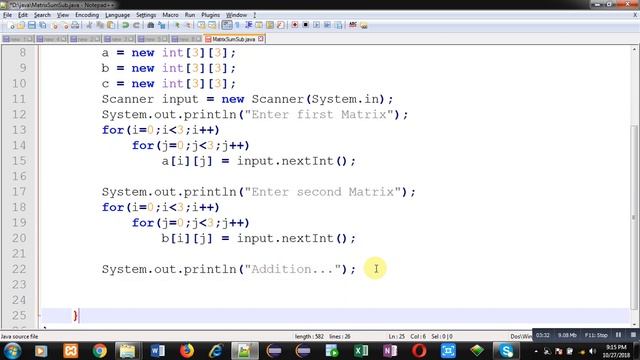Screen dimensions: 640x360
Task: Pause the screen recorder overlay
Action: 618,335
